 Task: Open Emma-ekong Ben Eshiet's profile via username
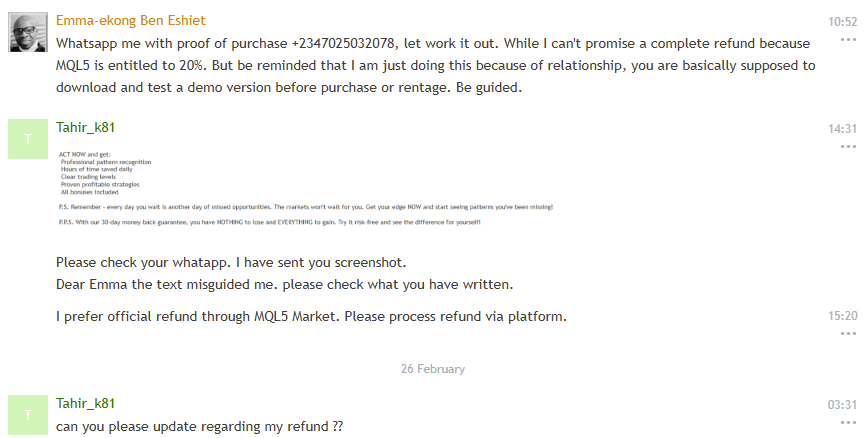(x=131, y=21)
